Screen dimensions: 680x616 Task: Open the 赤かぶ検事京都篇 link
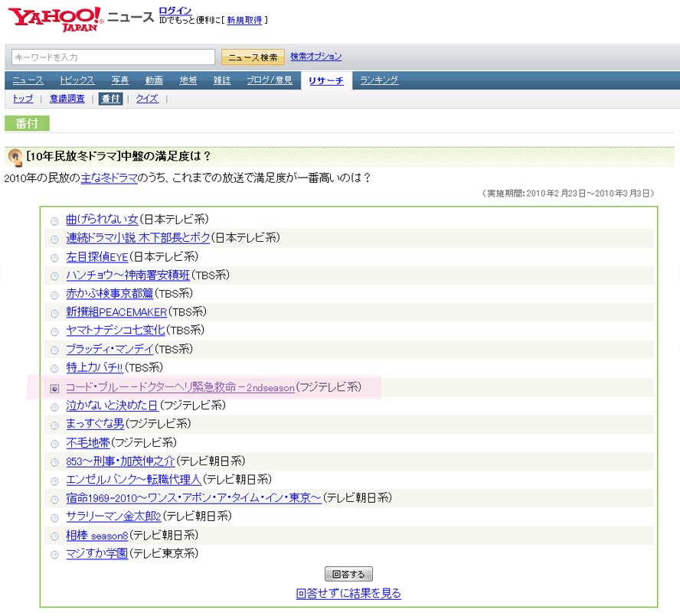pos(110,294)
